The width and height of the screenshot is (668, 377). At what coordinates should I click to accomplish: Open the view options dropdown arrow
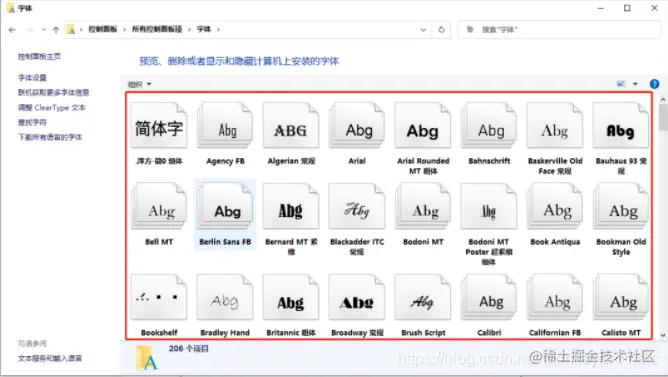click(x=635, y=84)
